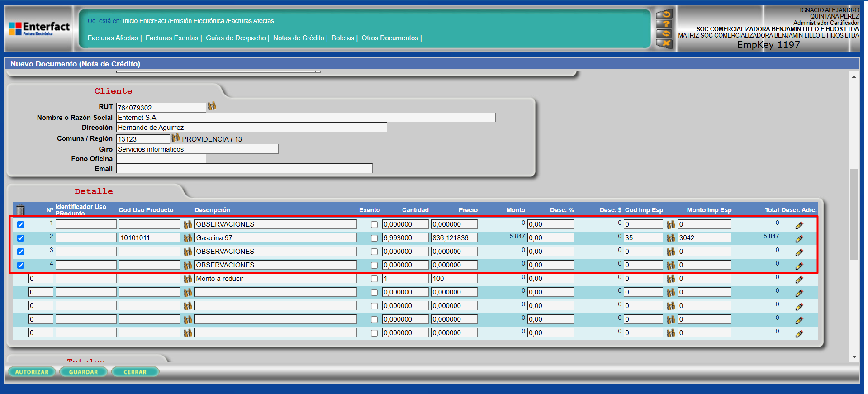Click binoculars lookup icon beside Comuna code
This screenshot has height=394, width=868.
(x=175, y=138)
